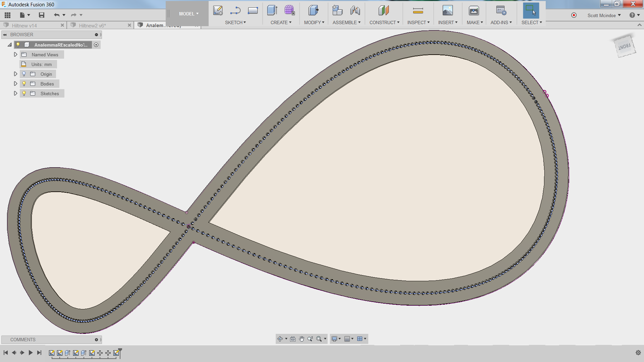The width and height of the screenshot is (644, 362).
Task: Click the Save icon
Action: [42, 15]
